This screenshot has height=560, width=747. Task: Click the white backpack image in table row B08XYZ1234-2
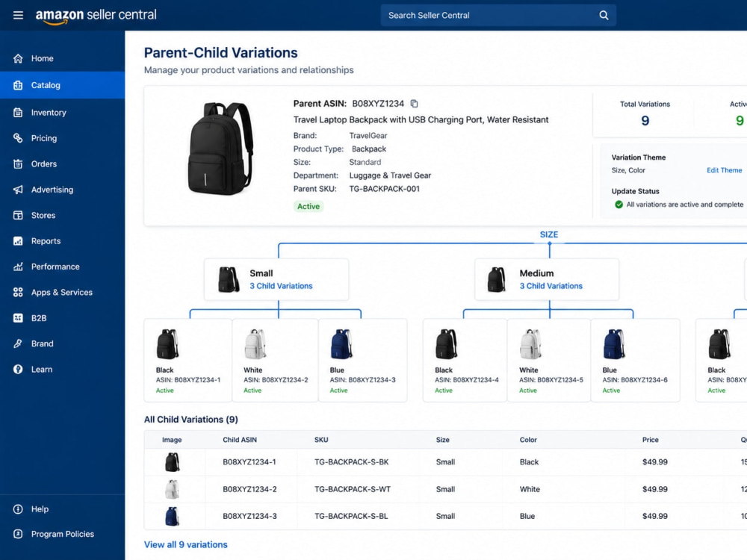pos(172,489)
